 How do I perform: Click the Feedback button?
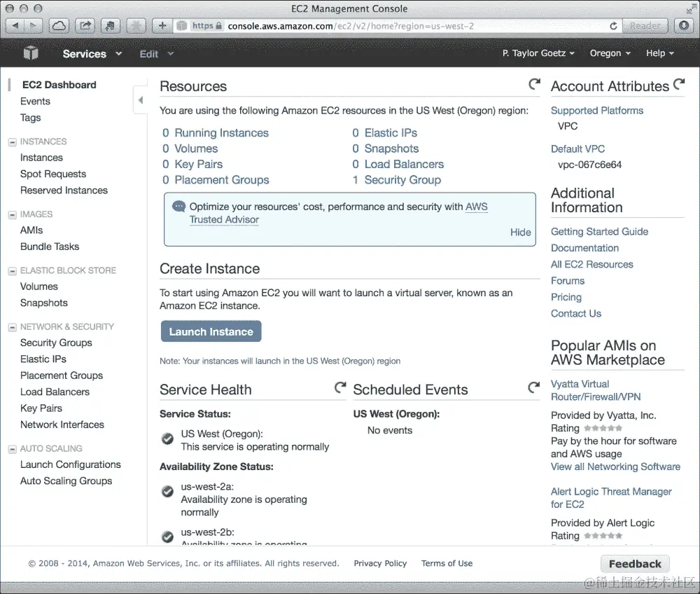click(635, 564)
